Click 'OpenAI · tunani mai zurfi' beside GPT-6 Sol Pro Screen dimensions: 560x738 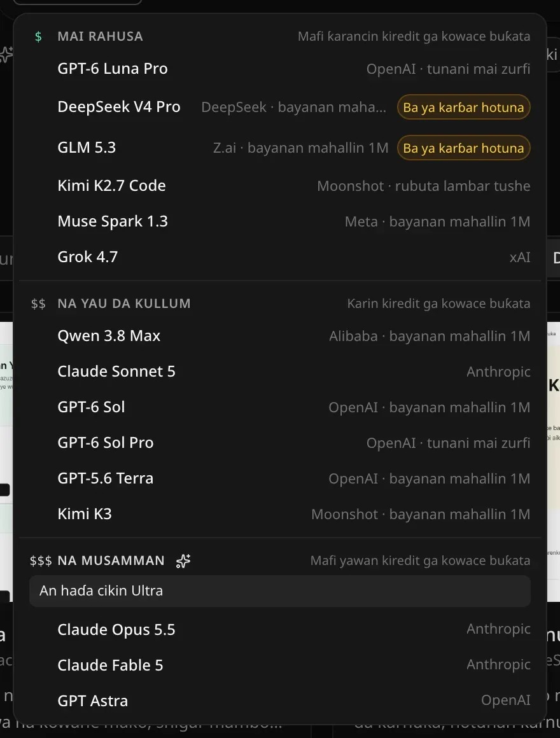tap(449, 443)
